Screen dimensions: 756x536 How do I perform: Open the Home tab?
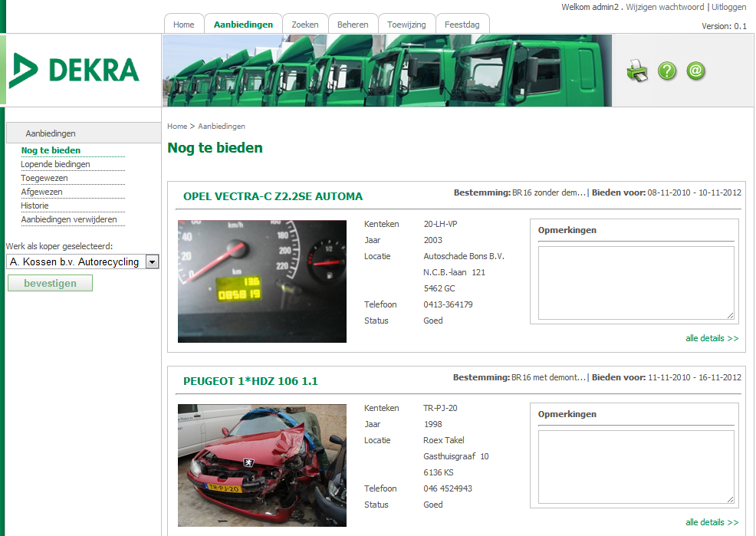pyautogui.click(x=184, y=24)
